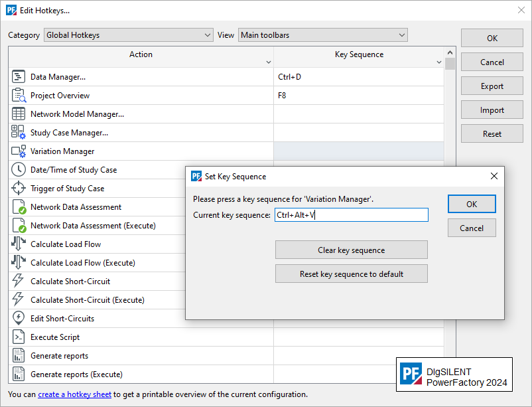Click the Project Overview clipboard icon
532x407 pixels.
pos(19,95)
